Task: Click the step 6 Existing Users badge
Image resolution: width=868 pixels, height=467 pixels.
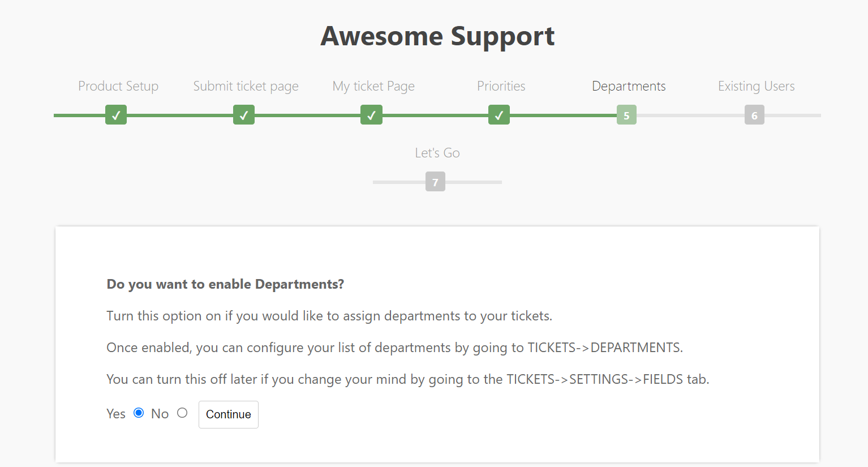Action: coord(754,115)
